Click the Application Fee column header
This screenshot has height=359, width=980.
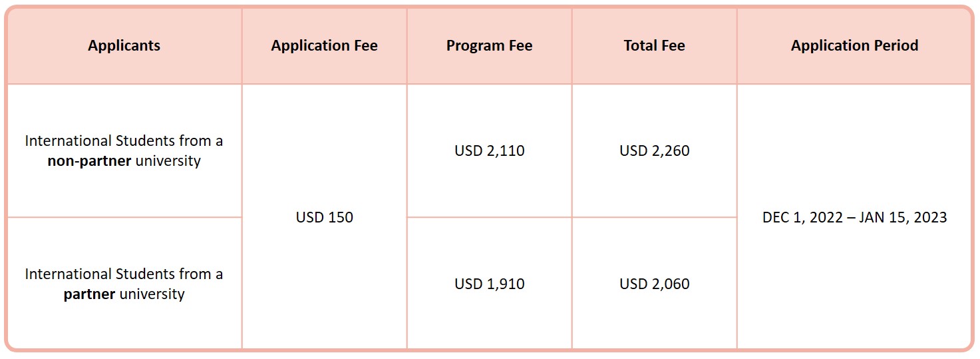tap(324, 46)
